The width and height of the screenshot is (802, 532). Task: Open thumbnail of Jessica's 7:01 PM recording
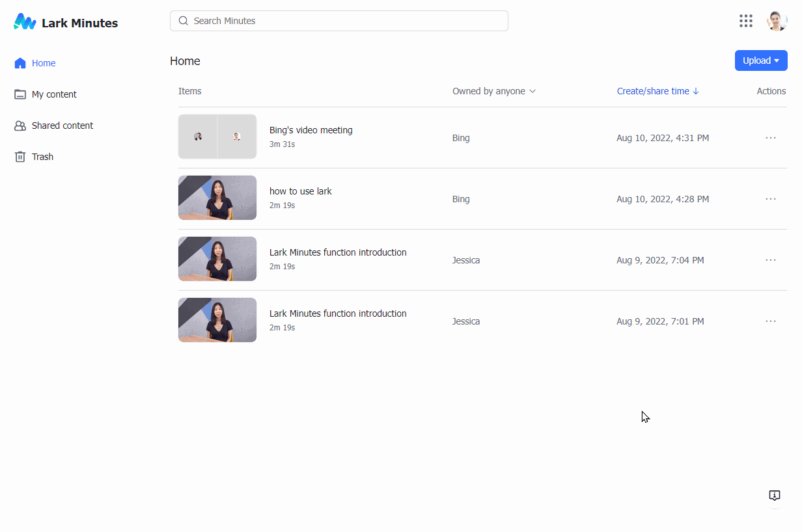click(x=217, y=320)
